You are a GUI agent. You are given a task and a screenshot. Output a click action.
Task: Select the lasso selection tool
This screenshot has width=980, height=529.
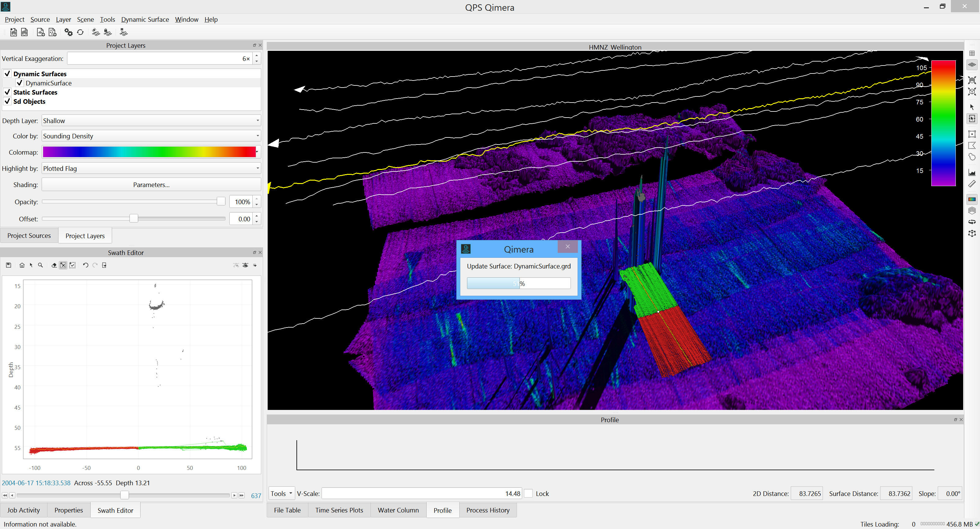(x=972, y=157)
